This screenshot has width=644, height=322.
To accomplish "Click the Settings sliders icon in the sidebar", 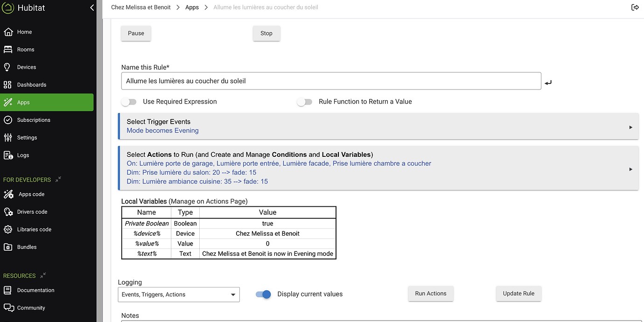I will click(7, 138).
